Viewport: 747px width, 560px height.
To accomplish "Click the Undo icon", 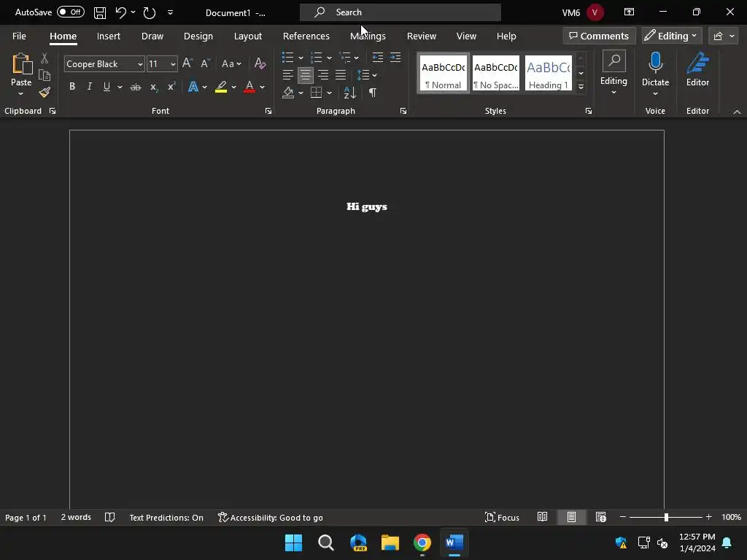I will (x=120, y=12).
